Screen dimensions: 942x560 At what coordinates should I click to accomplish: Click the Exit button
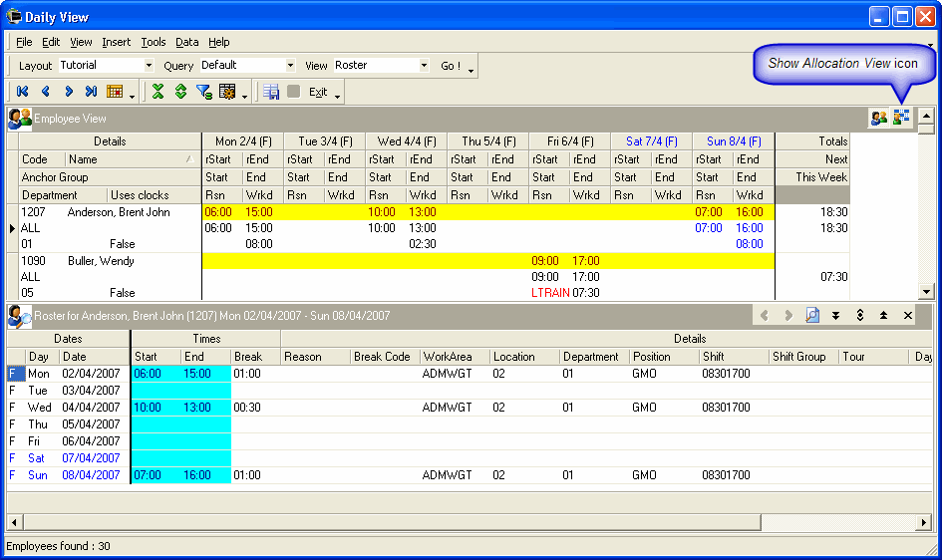[x=317, y=92]
